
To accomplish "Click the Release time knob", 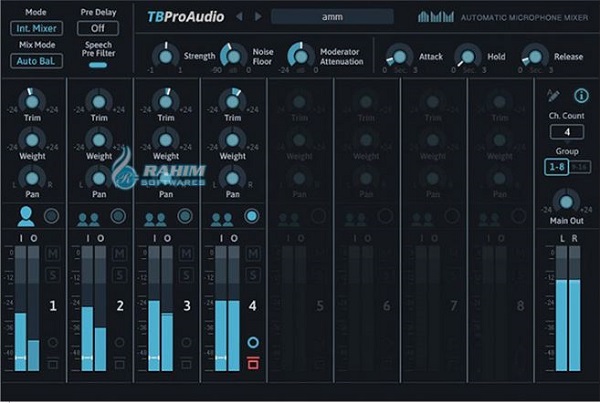I will 535,57.
